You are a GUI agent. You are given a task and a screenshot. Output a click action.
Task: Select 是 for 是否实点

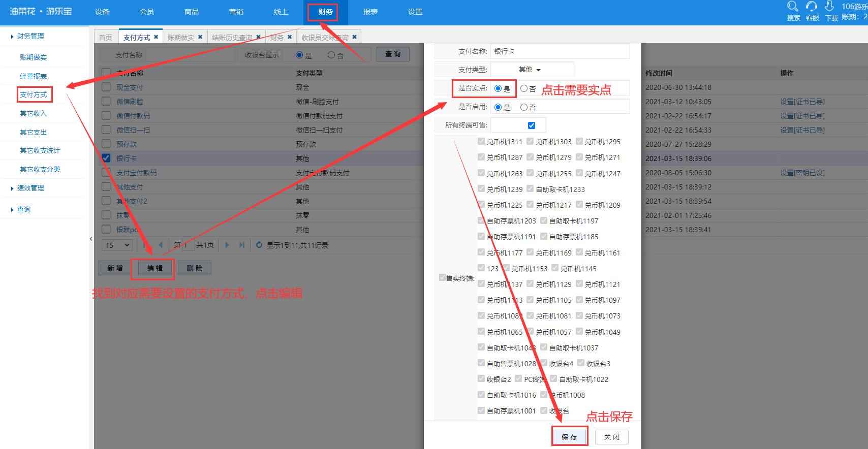(x=498, y=88)
